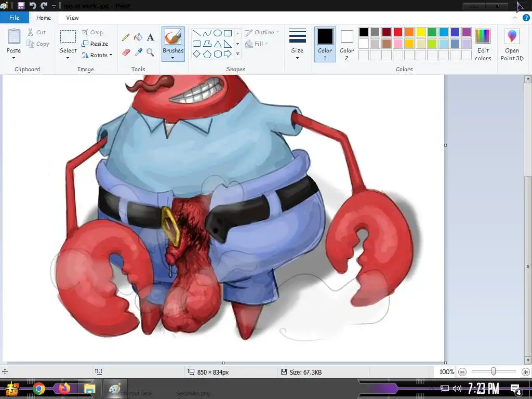Click the Copy button
The width and height of the screenshot is (532, 399).
(38, 44)
